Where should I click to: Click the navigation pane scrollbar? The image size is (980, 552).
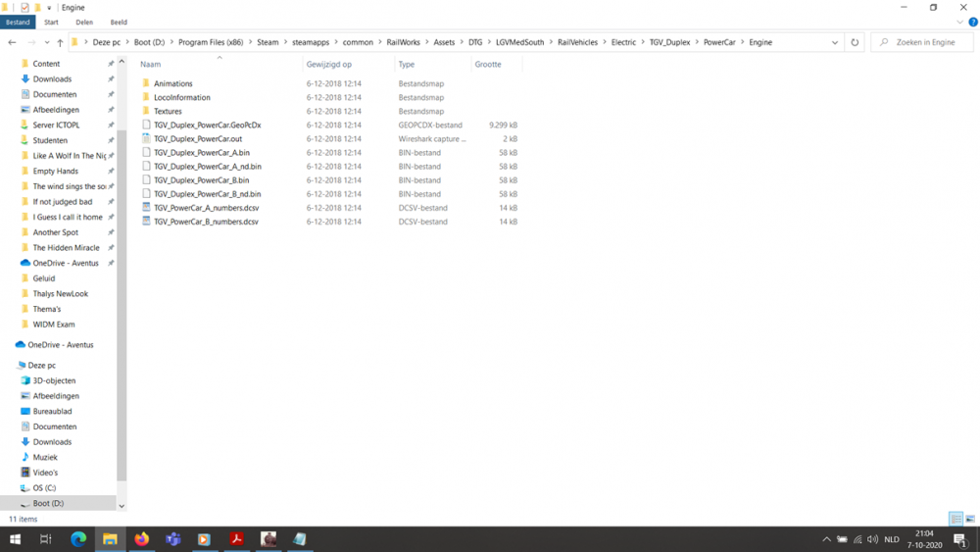pos(122,294)
